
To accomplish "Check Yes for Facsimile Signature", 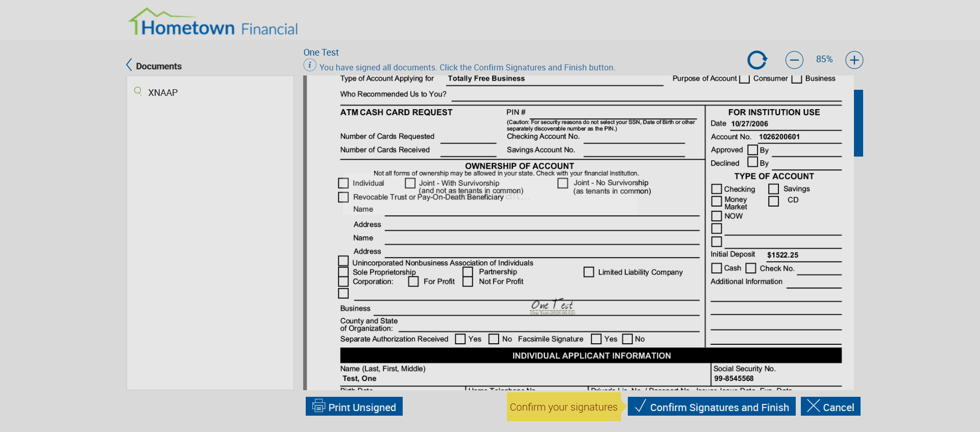I will [596, 339].
